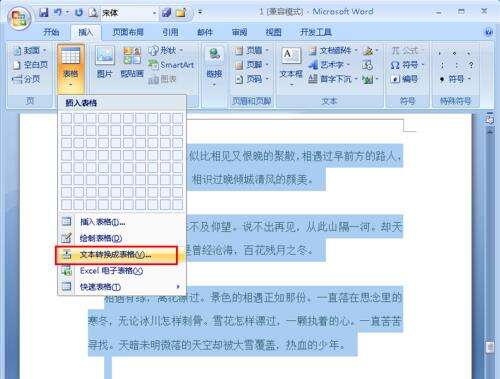Insert an equation with 公式
Viewport: 500px width, 379px height.
pyautogui.click(x=407, y=50)
